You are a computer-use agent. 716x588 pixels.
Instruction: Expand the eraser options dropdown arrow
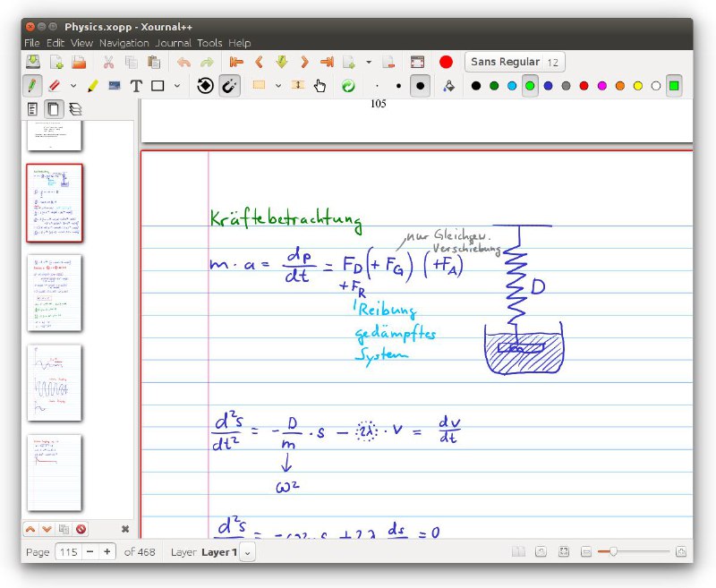(73, 85)
